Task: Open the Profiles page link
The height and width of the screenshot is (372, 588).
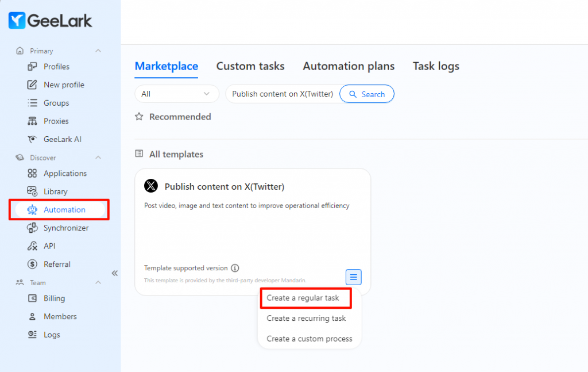Action: click(x=56, y=67)
